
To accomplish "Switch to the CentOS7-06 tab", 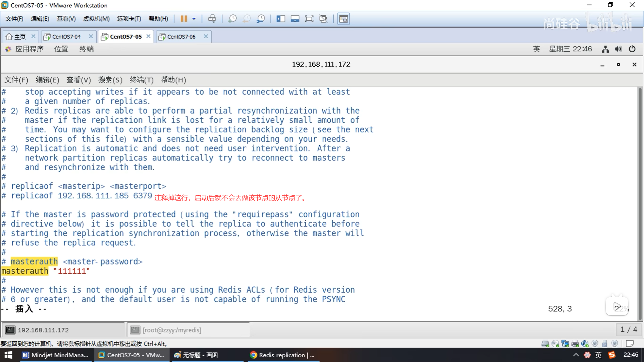I will [x=181, y=37].
